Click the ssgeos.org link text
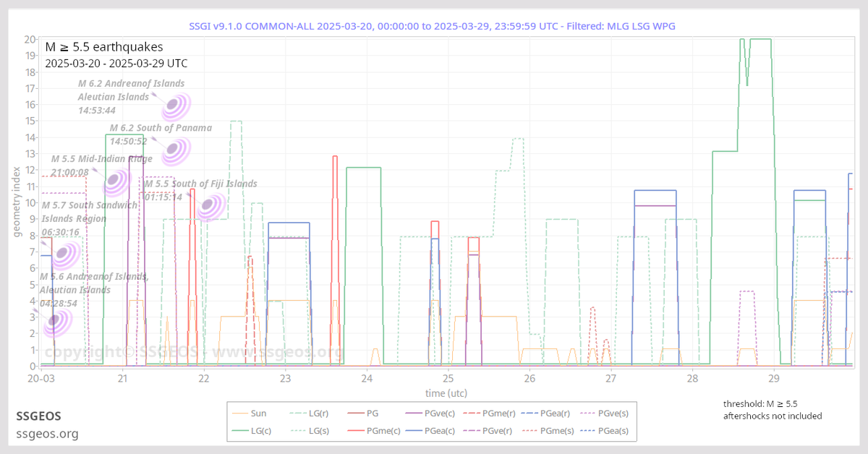Screen dimensions: 868x454 [47, 434]
